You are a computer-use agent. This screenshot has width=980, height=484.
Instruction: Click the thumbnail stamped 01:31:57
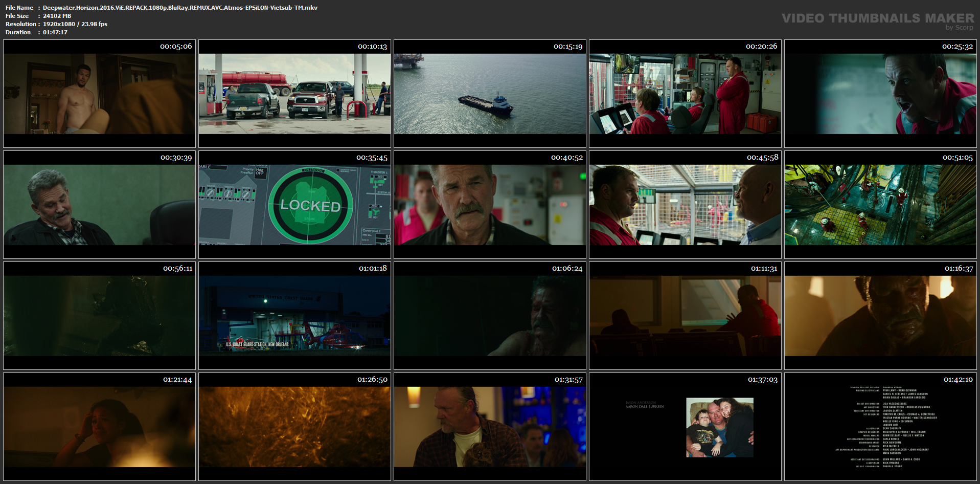pyautogui.click(x=490, y=427)
